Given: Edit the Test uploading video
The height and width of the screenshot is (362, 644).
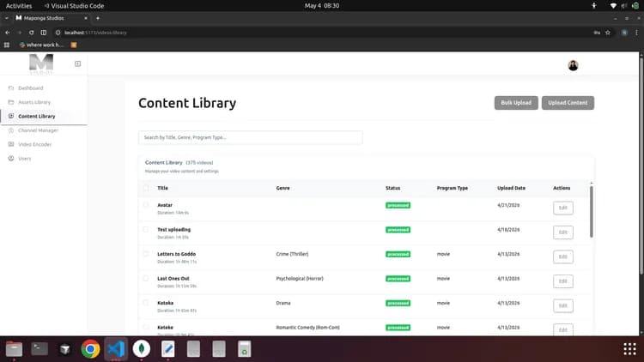Looking at the screenshot, I should pyautogui.click(x=562, y=232).
